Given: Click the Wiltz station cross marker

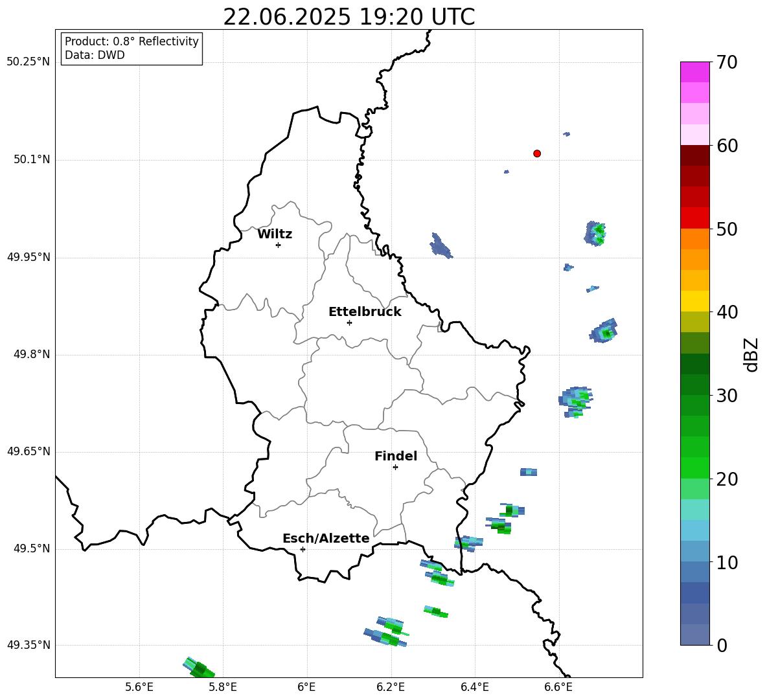Looking at the screenshot, I should point(279,245).
